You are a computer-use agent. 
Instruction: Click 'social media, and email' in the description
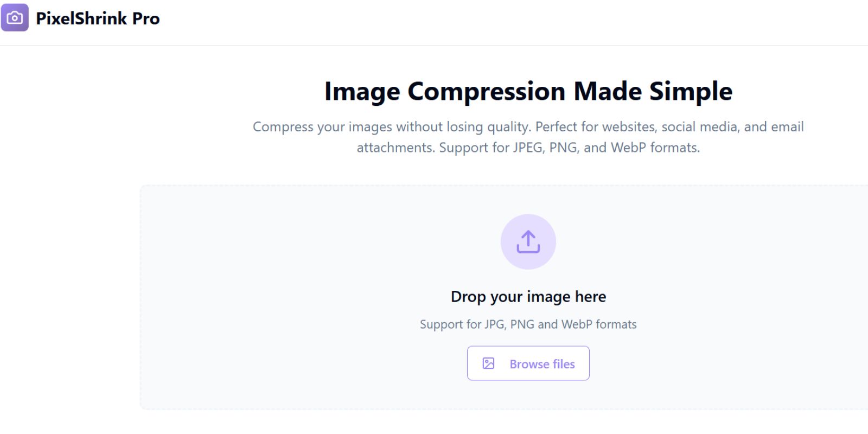click(x=732, y=127)
